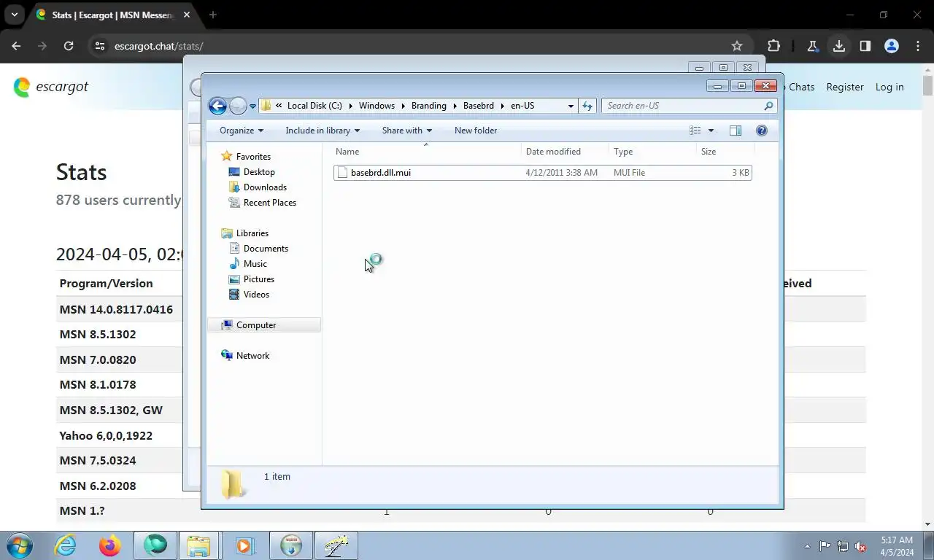934x560 pixels.
Task: Open the Organize menu
Action: tap(242, 131)
